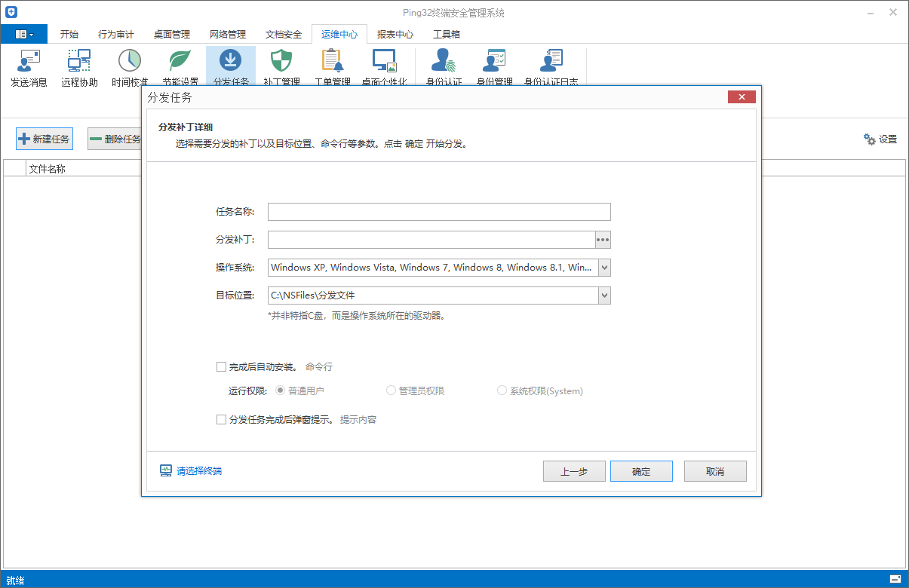909x588 pixels.
Task: Switch to the 网络管理 tab
Action: tap(228, 34)
